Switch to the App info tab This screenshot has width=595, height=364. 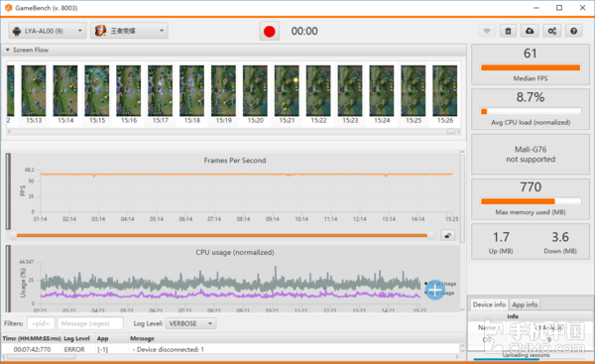(525, 304)
